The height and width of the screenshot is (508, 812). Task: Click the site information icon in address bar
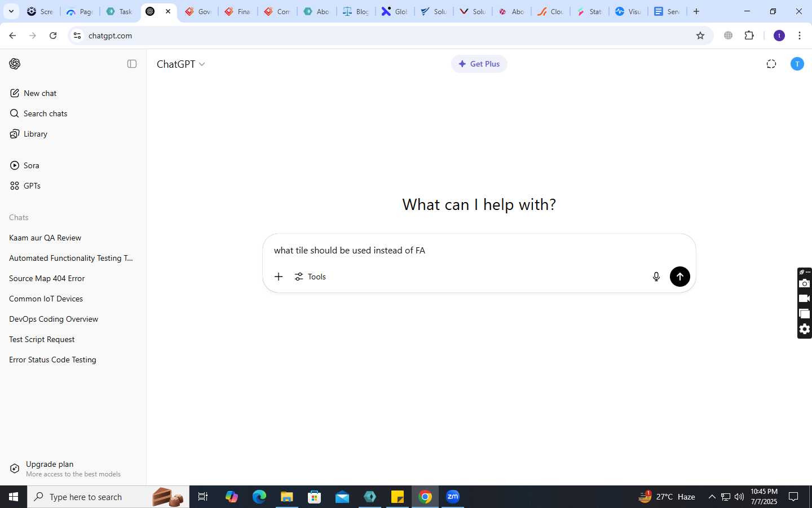pos(77,36)
